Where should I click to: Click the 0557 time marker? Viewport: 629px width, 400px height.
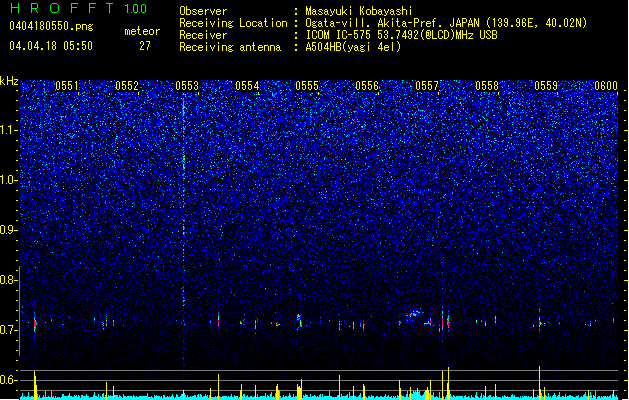click(427, 86)
